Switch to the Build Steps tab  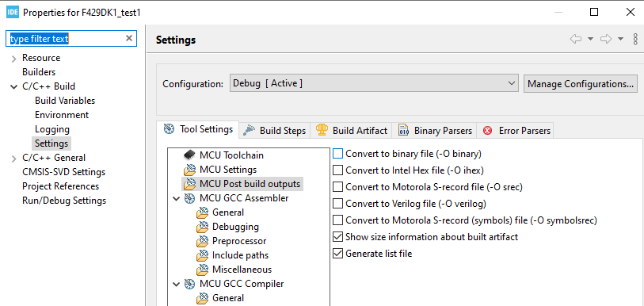pyautogui.click(x=275, y=131)
